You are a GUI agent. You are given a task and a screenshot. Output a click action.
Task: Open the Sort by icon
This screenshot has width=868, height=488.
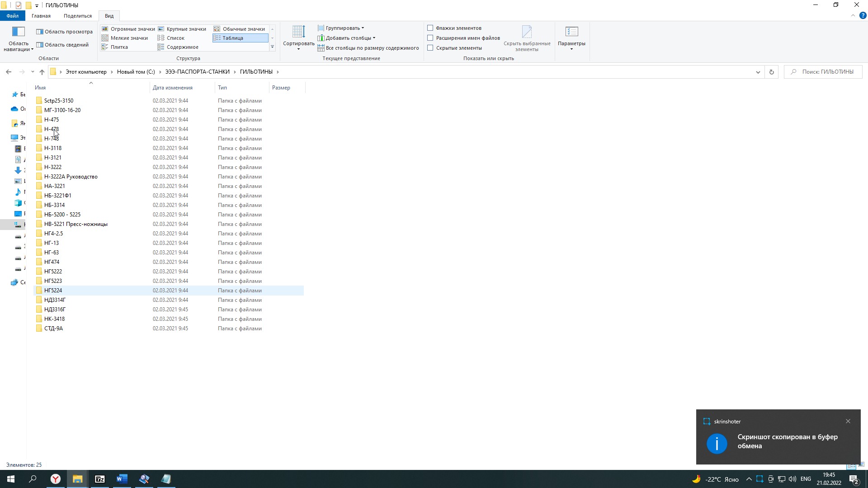coord(298,33)
